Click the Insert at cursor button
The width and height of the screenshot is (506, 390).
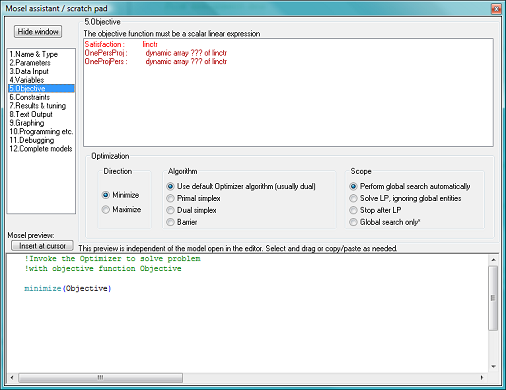(x=42, y=246)
